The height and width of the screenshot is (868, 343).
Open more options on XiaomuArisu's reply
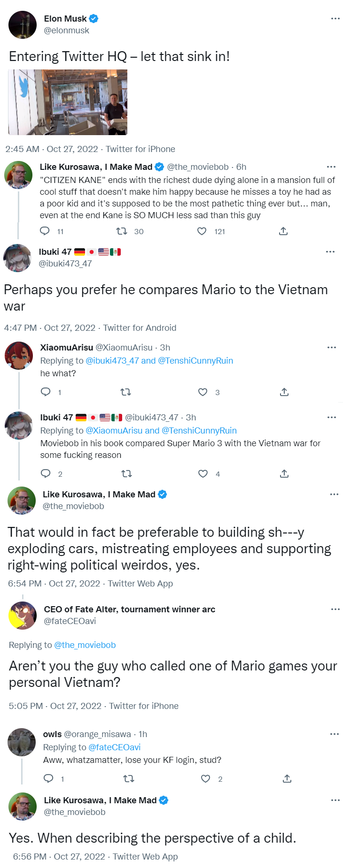332,348
